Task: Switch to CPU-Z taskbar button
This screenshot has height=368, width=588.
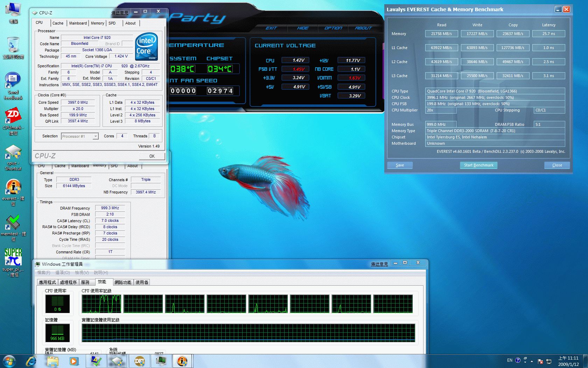Action: tap(118, 361)
